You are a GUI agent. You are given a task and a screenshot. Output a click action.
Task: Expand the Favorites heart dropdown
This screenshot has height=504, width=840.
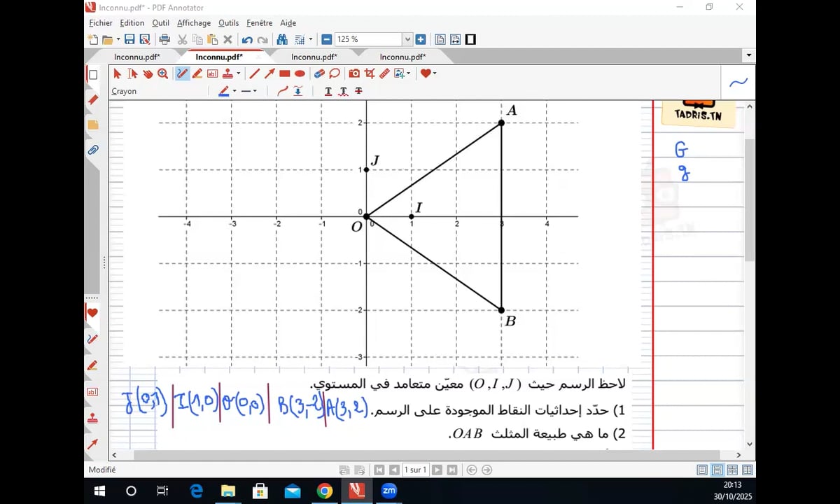(435, 73)
